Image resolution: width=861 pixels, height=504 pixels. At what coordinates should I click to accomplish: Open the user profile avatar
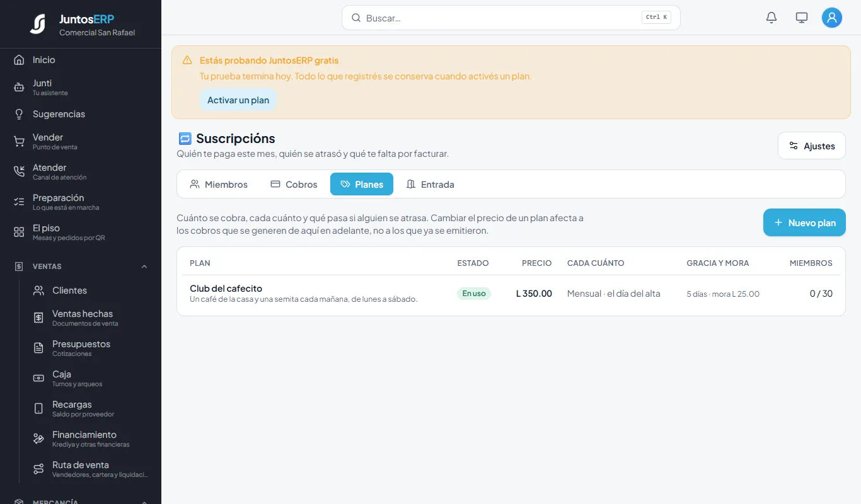pos(832,18)
